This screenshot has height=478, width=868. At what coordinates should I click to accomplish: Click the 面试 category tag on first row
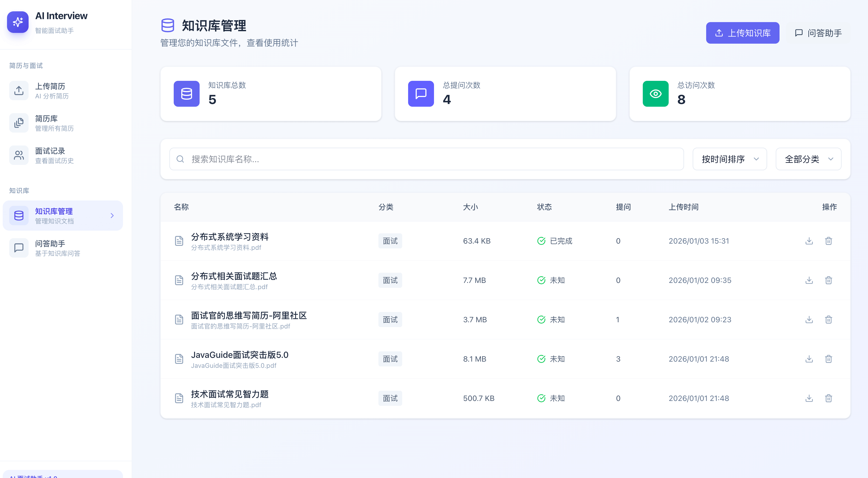click(390, 241)
